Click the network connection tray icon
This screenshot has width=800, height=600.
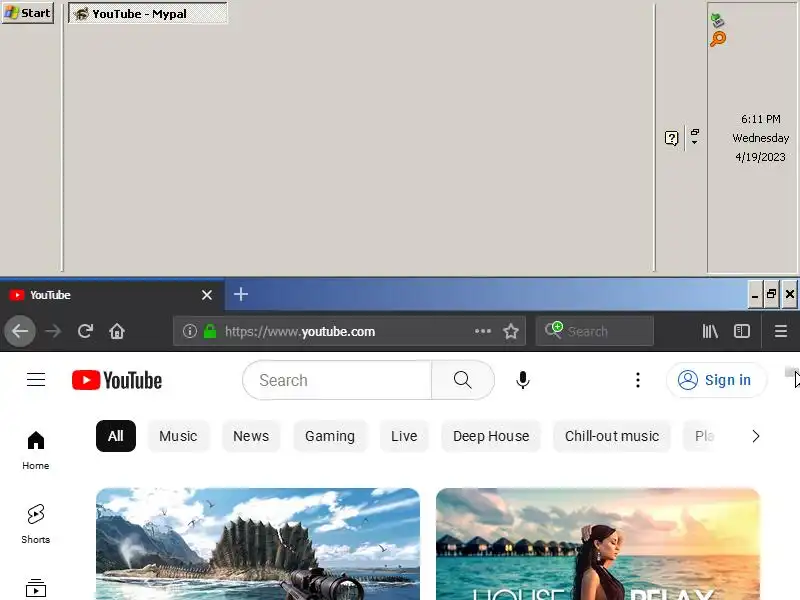pyautogui.click(x=717, y=20)
